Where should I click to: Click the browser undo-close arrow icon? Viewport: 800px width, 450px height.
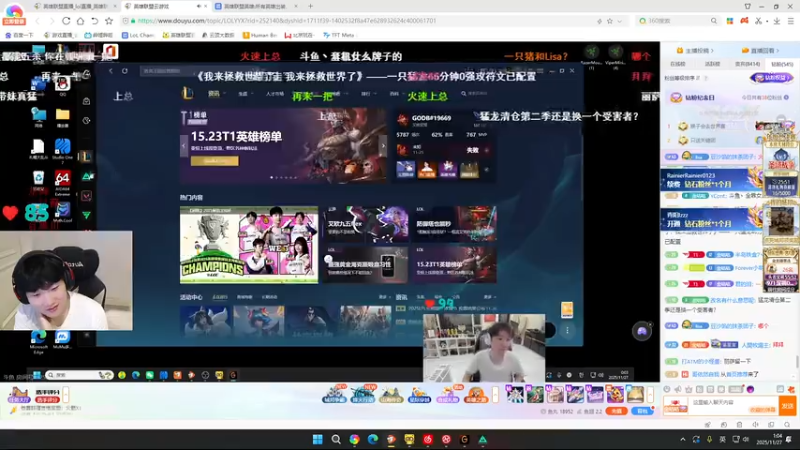(x=94, y=21)
